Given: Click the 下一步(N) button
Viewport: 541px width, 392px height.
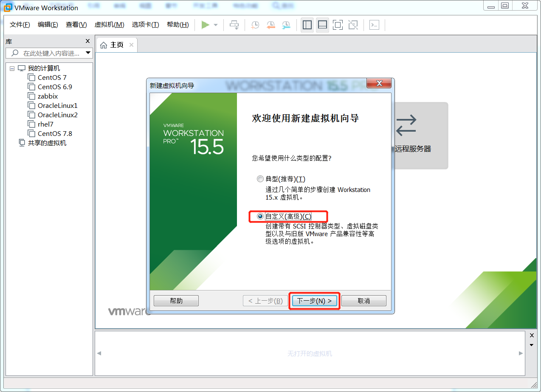Looking at the screenshot, I should 314,301.
